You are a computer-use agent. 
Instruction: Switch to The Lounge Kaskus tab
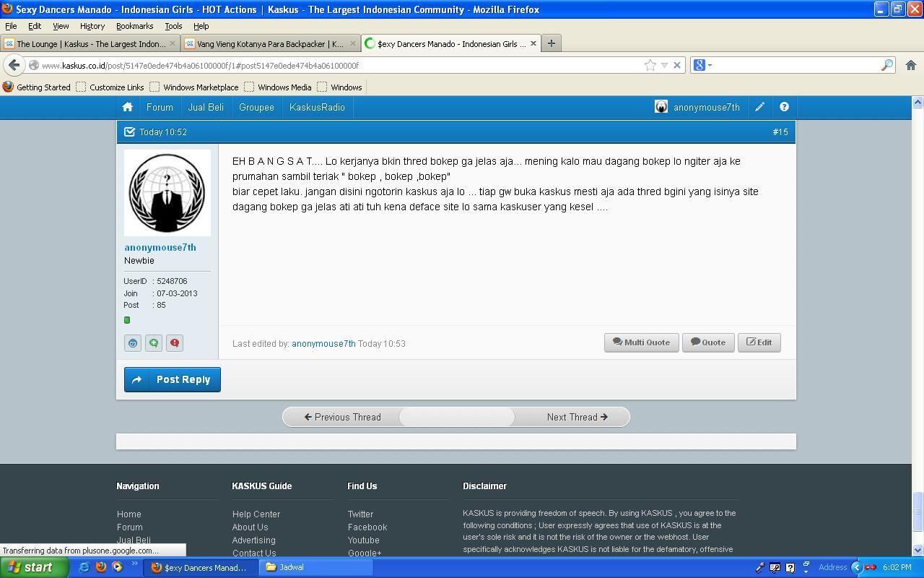click(x=90, y=43)
